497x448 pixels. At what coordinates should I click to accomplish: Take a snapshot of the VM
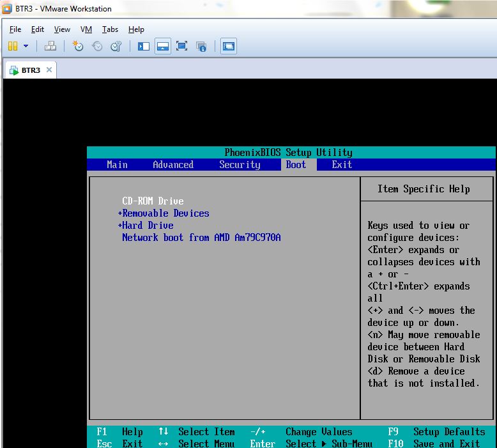tap(78, 46)
